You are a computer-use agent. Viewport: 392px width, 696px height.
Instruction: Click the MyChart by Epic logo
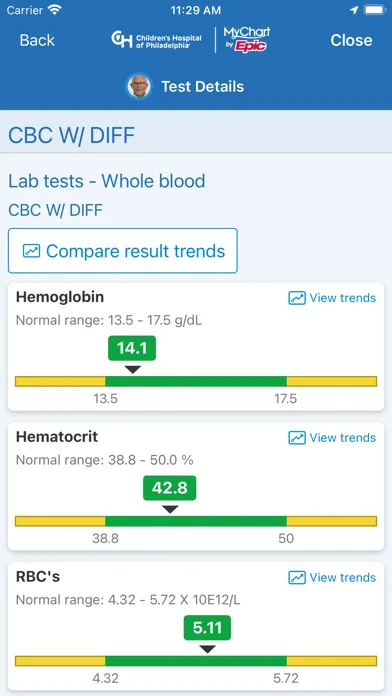point(247,40)
